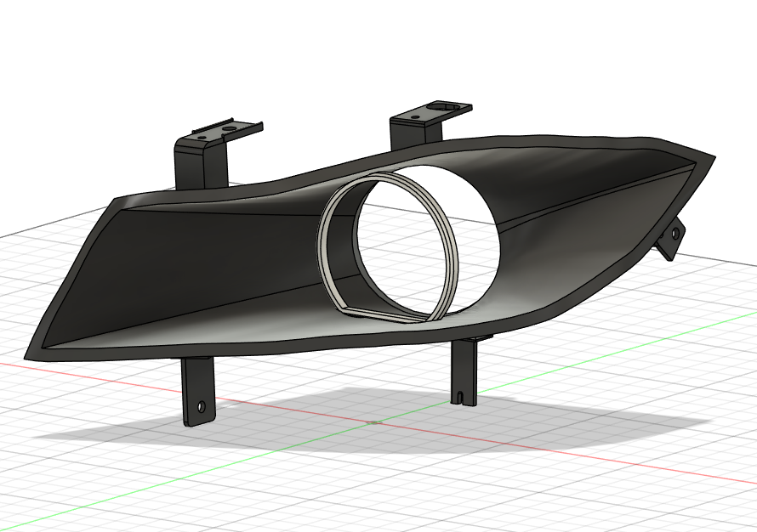The width and height of the screenshot is (757, 532).
Task: Click the bottom-right slotted mounting leg
Action: 464,365
